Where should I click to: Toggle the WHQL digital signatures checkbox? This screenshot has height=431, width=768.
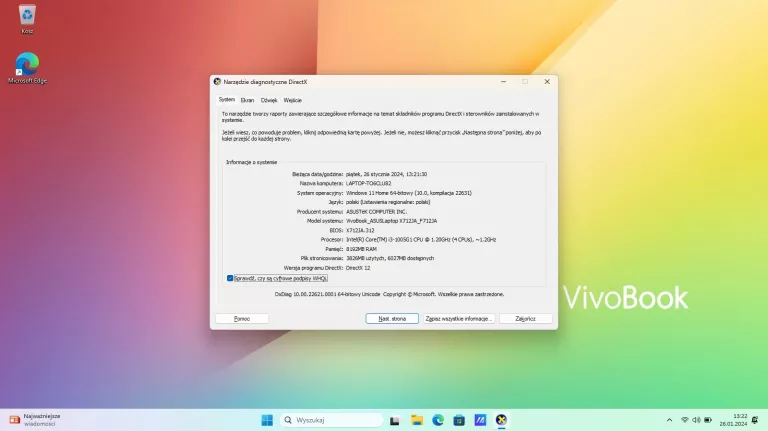(x=230, y=278)
